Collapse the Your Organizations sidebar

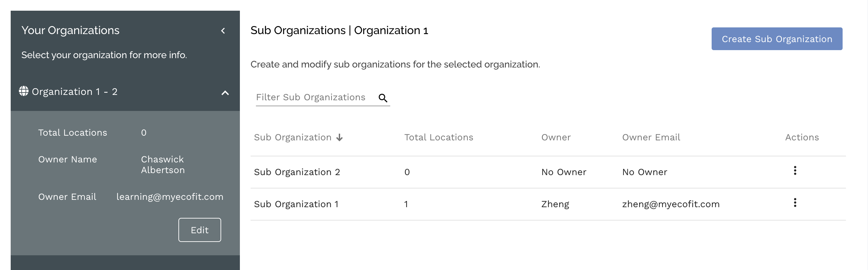[x=223, y=31]
